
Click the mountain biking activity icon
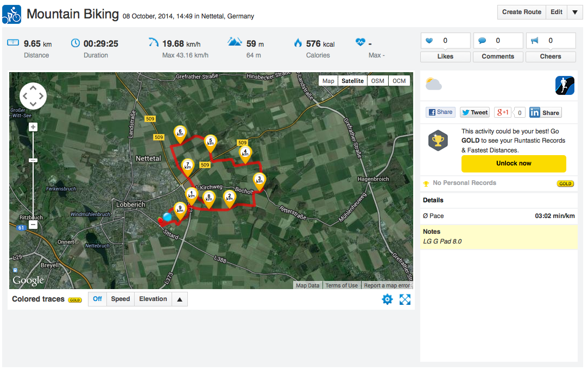click(x=11, y=14)
